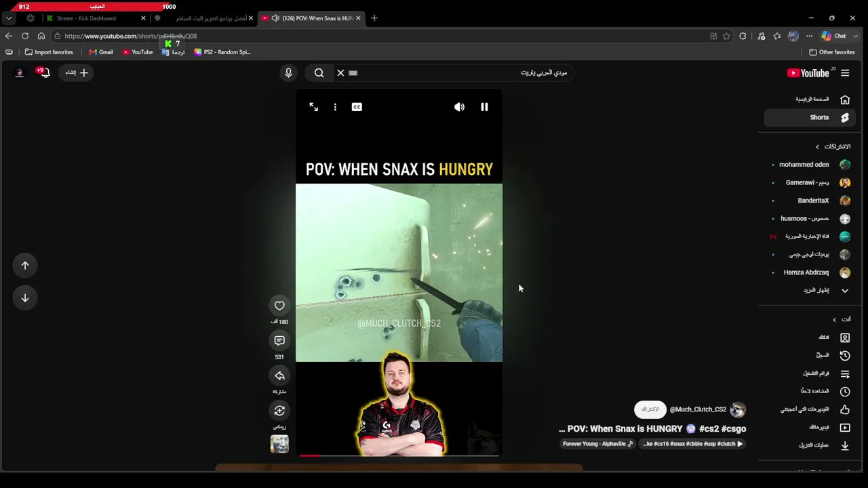868x488 pixels.
Task: Open YouTube notifications bell
Action: coord(45,73)
